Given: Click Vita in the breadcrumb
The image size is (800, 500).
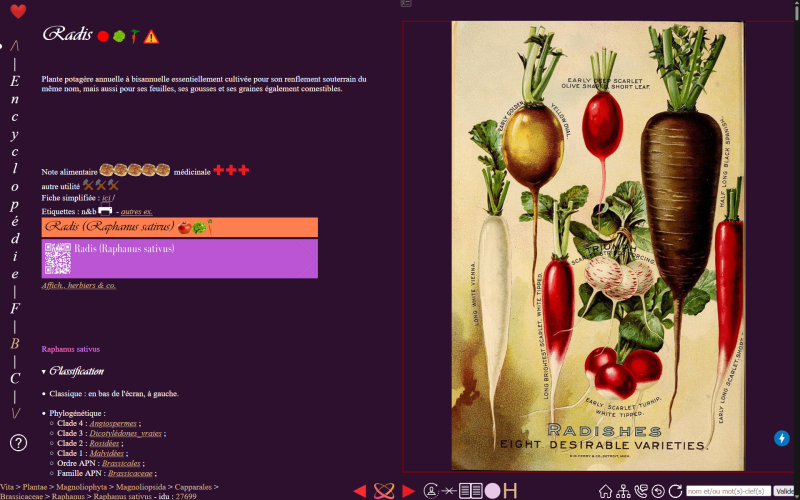Looking at the screenshot, I should pos(7,487).
